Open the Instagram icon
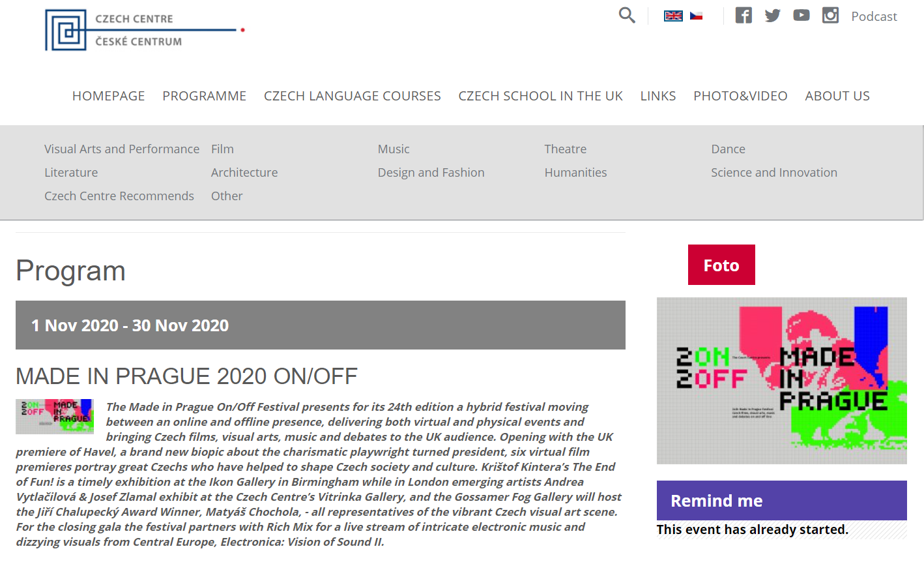Image resolution: width=924 pixels, height=566 pixels. (x=830, y=15)
